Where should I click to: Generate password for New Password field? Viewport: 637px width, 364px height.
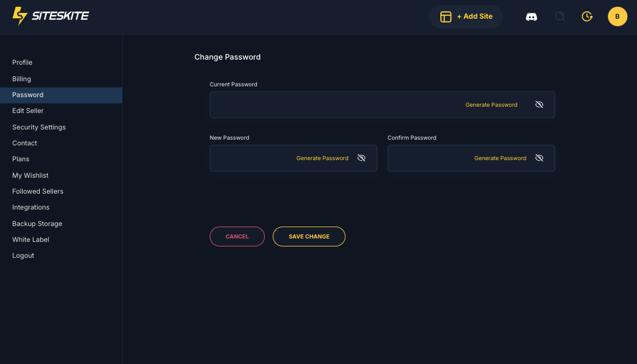322,158
